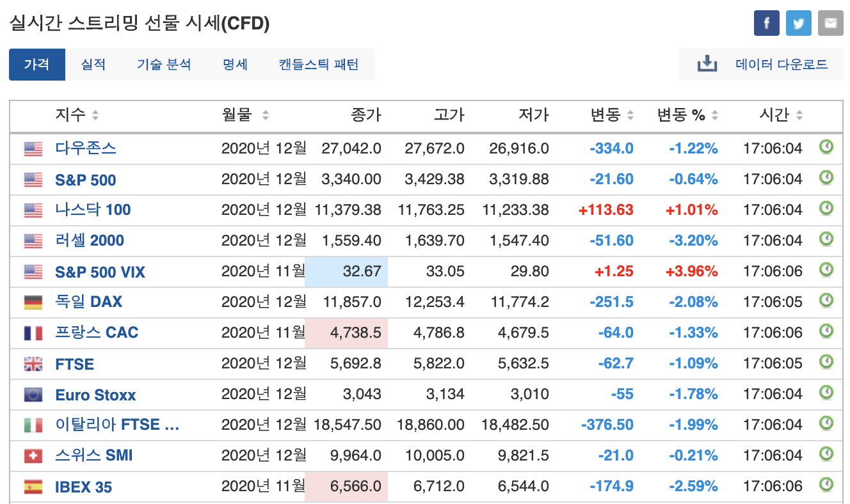Open the IBEX 35 link
850x504 pixels.
point(83,487)
